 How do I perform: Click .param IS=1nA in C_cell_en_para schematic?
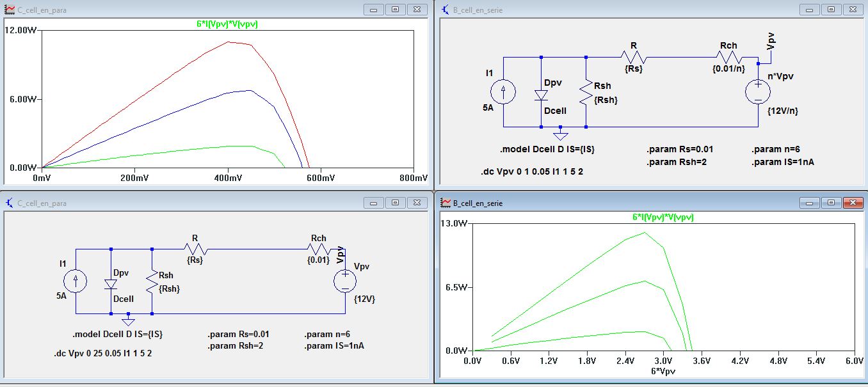pyautogui.click(x=334, y=346)
